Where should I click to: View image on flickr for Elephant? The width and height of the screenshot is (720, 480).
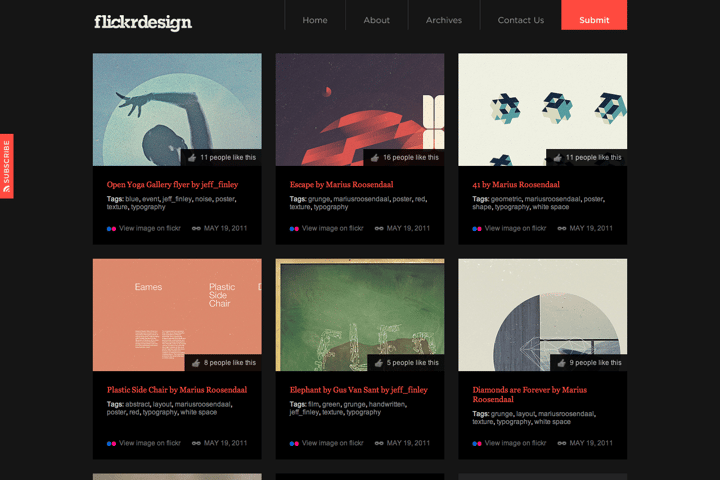(332, 443)
